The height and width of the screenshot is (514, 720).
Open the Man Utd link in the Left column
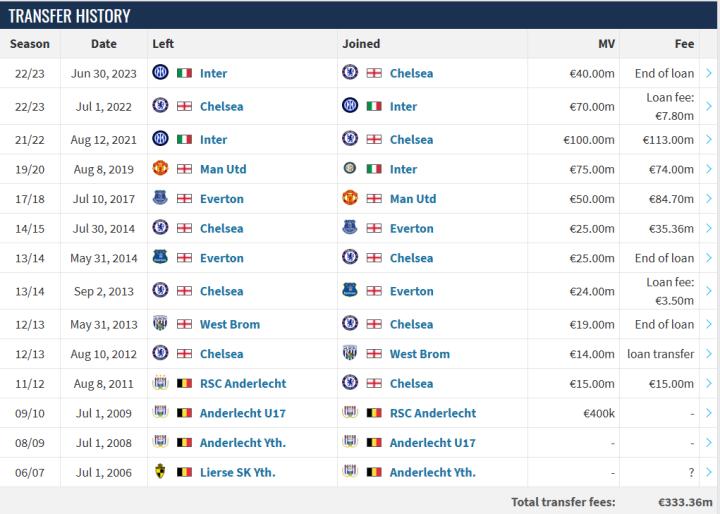222,169
